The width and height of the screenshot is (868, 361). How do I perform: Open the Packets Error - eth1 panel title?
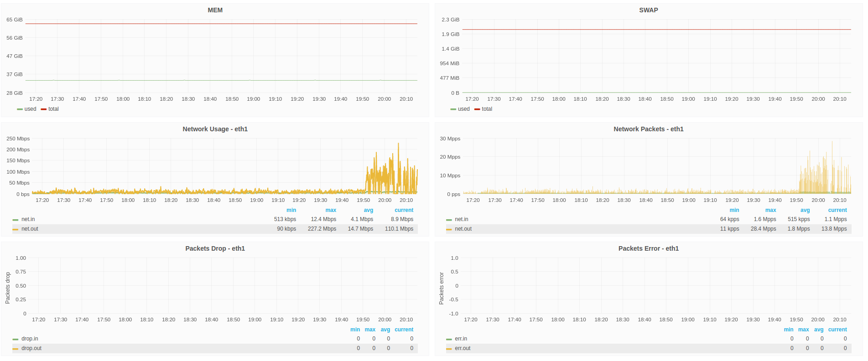(648, 248)
